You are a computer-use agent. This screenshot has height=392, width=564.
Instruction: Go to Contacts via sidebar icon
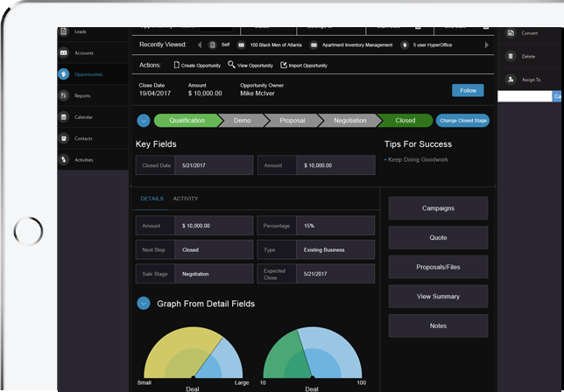(x=64, y=138)
